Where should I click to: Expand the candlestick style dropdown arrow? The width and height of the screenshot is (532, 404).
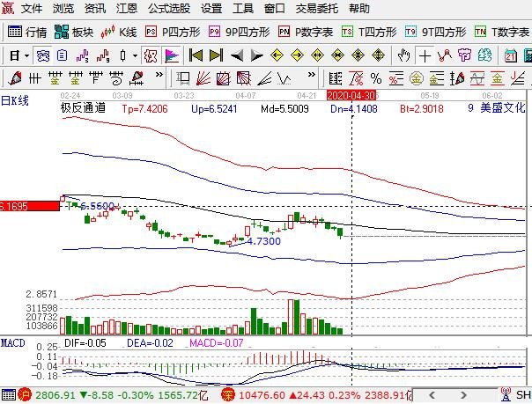(x=135, y=56)
